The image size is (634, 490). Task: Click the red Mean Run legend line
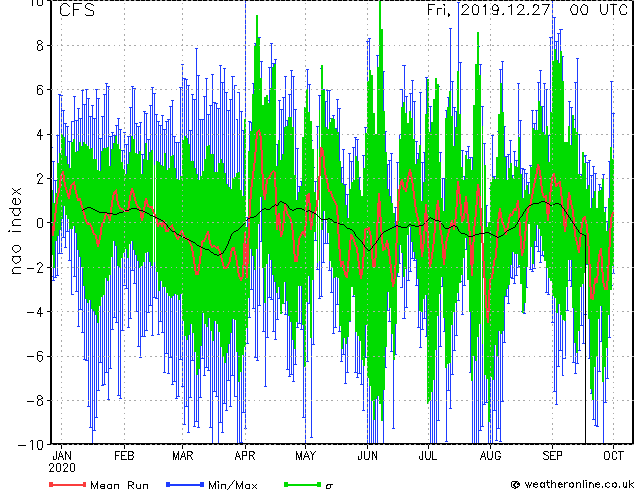point(68,484)
